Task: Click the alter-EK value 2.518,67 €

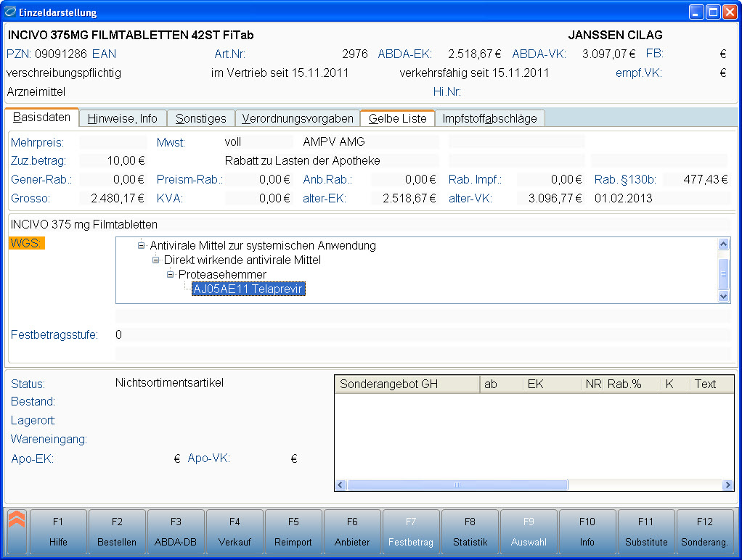Action: click(409, 199)
